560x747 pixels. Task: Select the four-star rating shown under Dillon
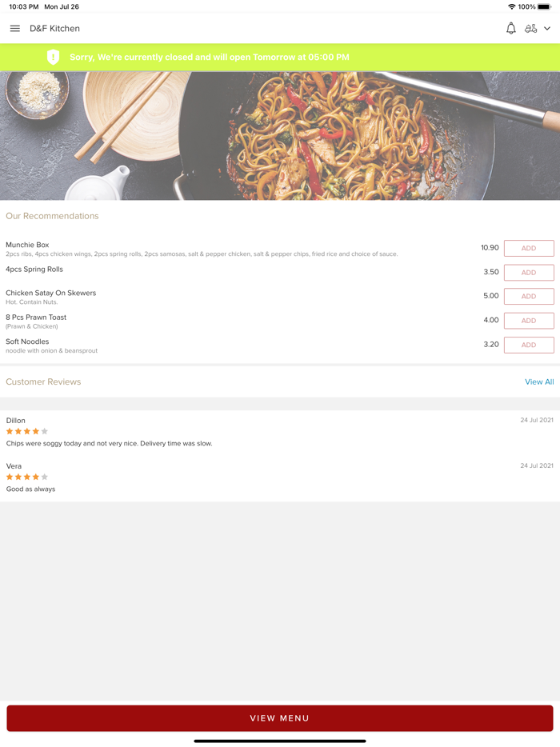pyautogui.click(x=26, y=430)
